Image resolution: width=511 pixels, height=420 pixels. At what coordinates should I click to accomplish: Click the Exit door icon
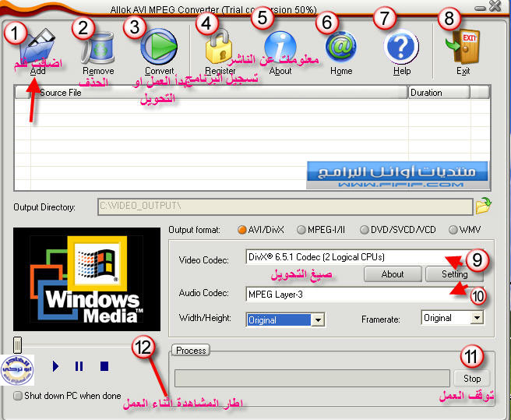tap(463, 47)
